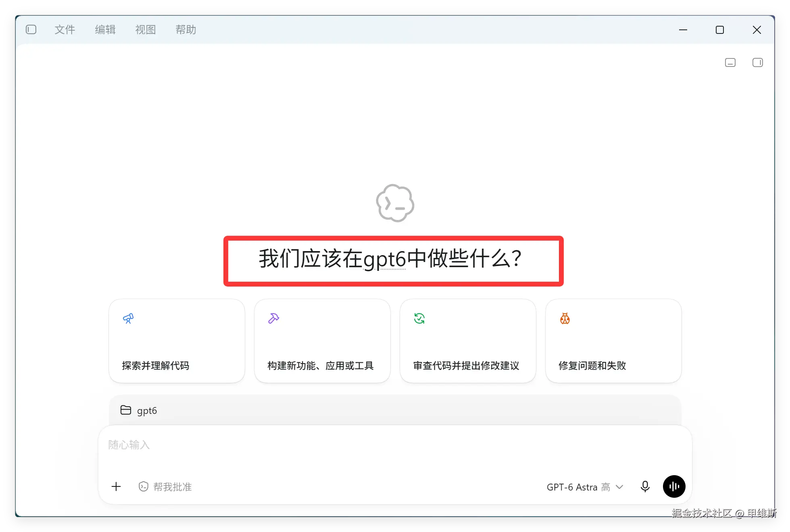
Task: Expand the GPT-6 Astra model dropdown
Action: pos(585,487)
